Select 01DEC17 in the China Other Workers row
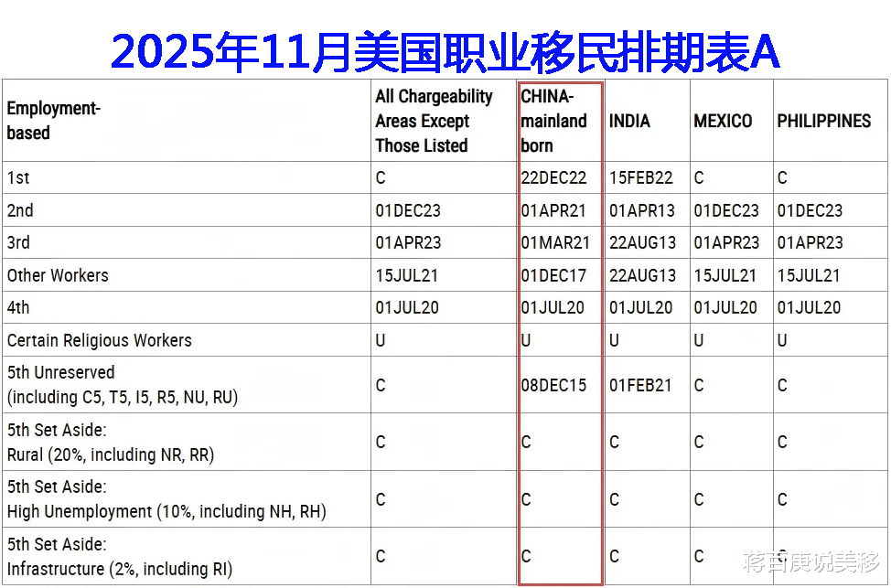 point(553,275)
